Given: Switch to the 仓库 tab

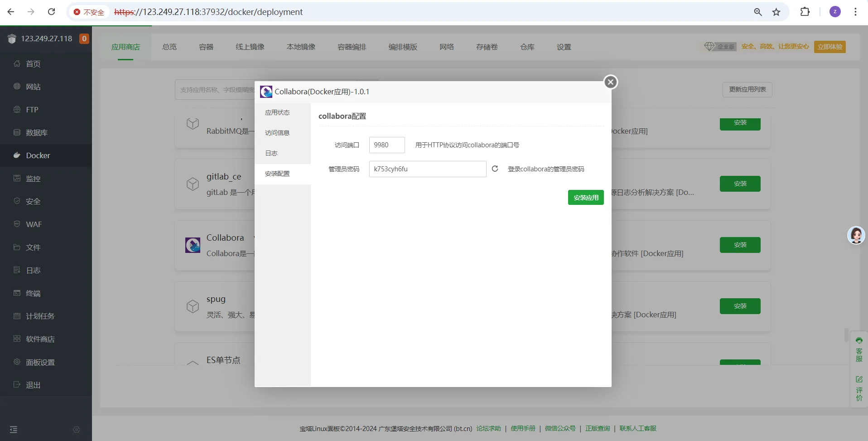Looking at the screenshot, I should click(527, 47).
